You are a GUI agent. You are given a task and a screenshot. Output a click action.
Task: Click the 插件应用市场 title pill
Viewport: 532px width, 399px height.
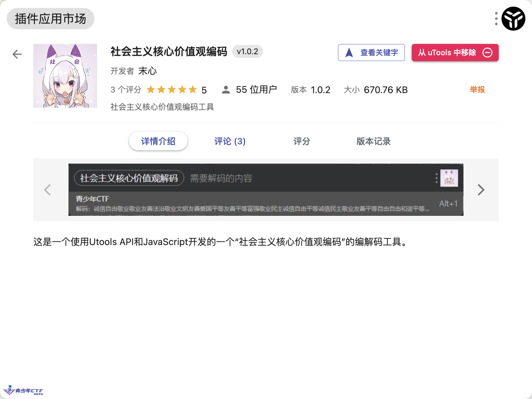click(51, 19)
